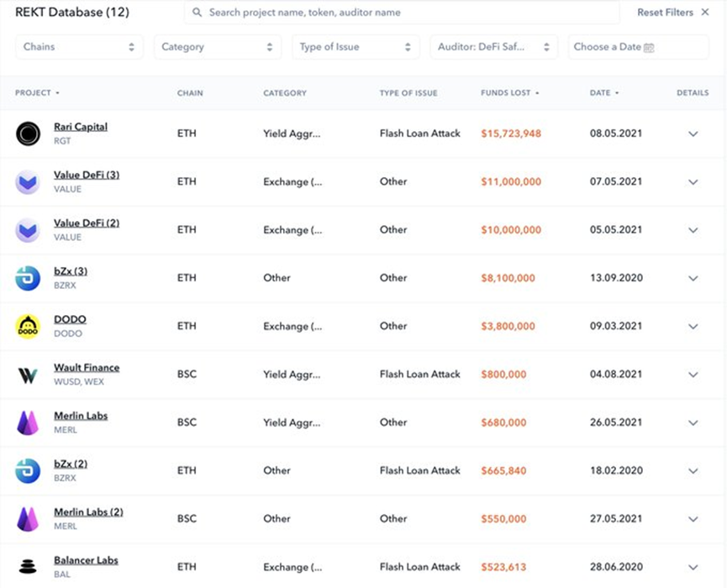The height and width of the screenshot is (588, 727).
Task: Click the Balancer Labs logo icon
Action: pos(28,567)
